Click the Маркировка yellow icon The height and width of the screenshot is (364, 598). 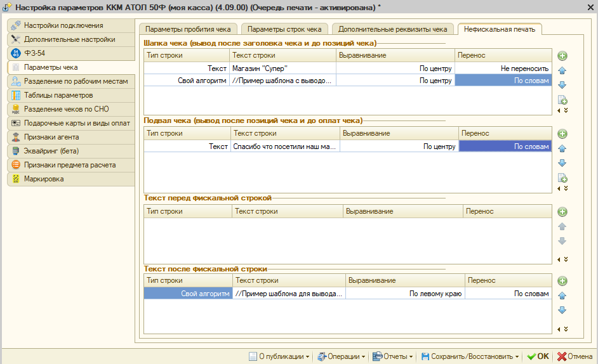pyautogui.click(x=16, y=179)
